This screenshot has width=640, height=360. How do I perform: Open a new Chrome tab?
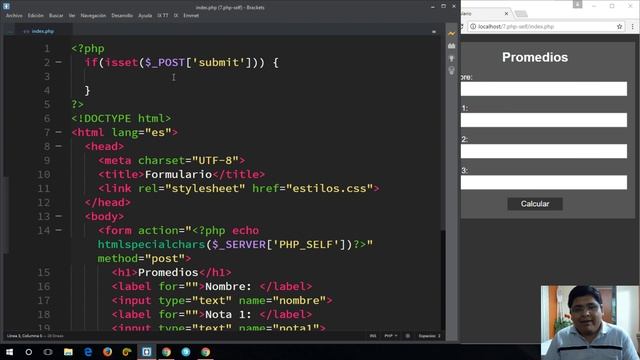(521, 14)
